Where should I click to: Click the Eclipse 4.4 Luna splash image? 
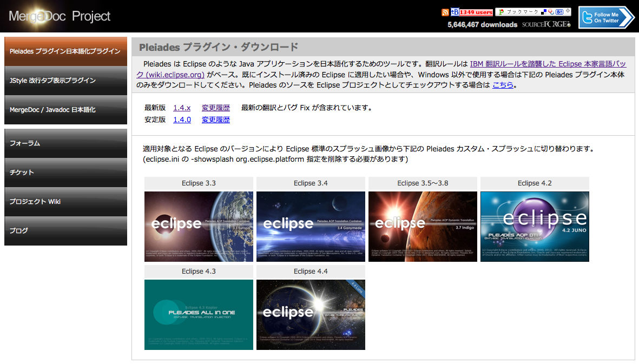point(311,315)
